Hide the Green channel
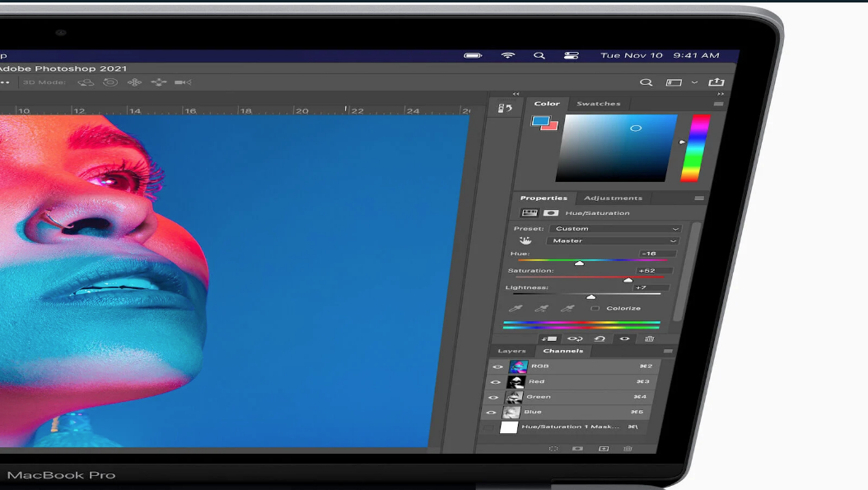Viewport: 868px width, 490px height. coord(492,397)
